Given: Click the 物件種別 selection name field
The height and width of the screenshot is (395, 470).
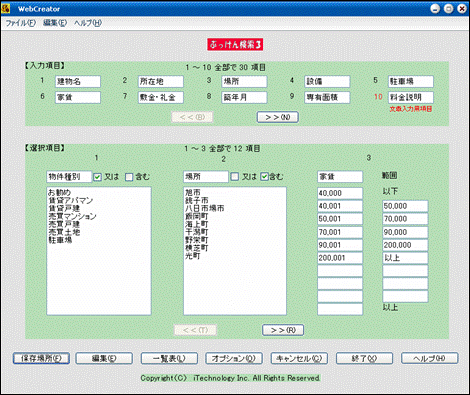Looking at the screenshot, I should (69, 177).
